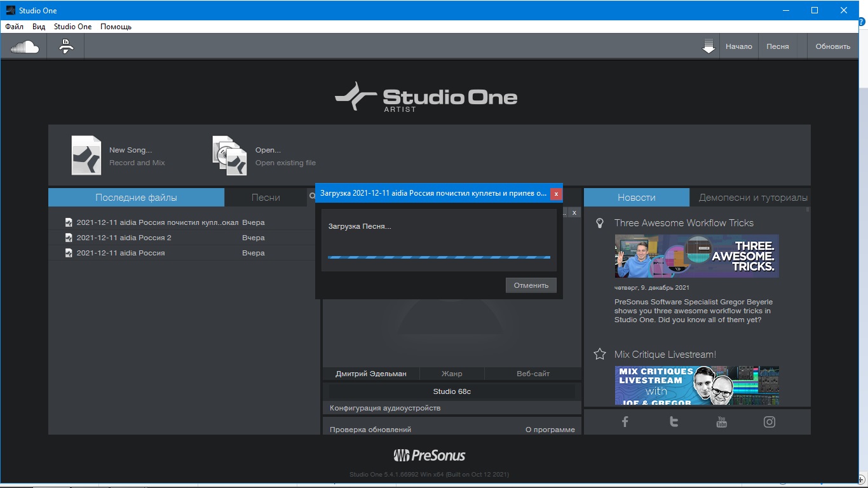Click the Studio 68c audio device field
The height and width of the screenshot is (488, 868).
(x=452, y=391)
